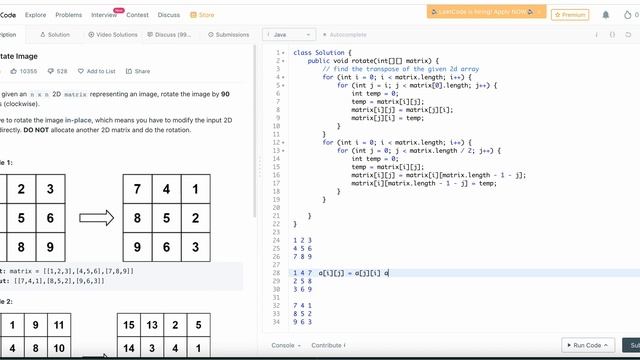
Task: Collapse code fold arrow on line 1
Action: pos(283,53)
